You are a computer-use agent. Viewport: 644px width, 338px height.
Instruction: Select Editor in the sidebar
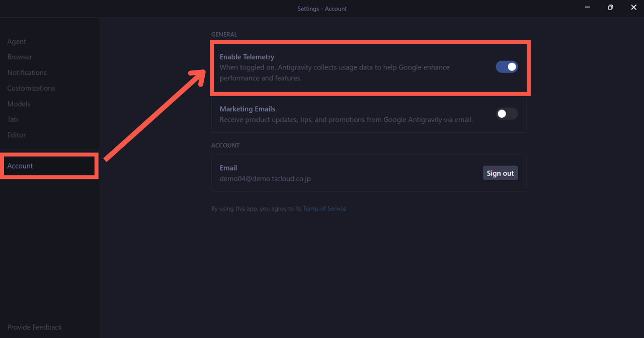[17, 135]
